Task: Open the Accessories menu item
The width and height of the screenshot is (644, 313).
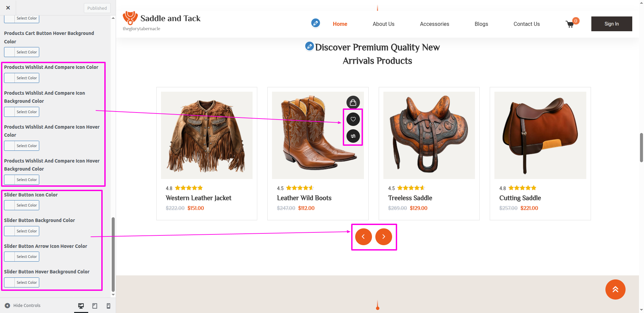Action: tap(434, 24)
